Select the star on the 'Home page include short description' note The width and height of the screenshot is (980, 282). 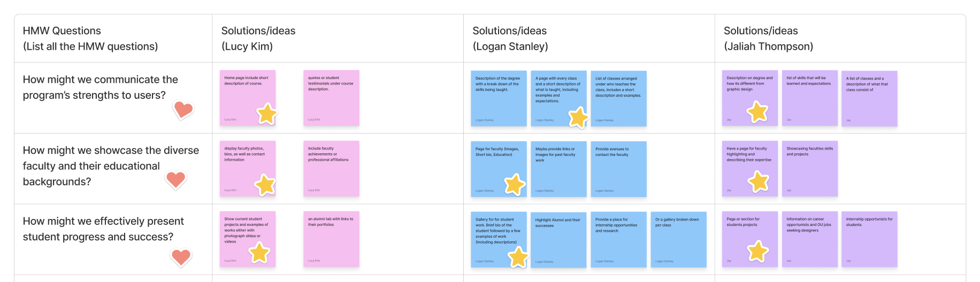click(x=267, y=114)
